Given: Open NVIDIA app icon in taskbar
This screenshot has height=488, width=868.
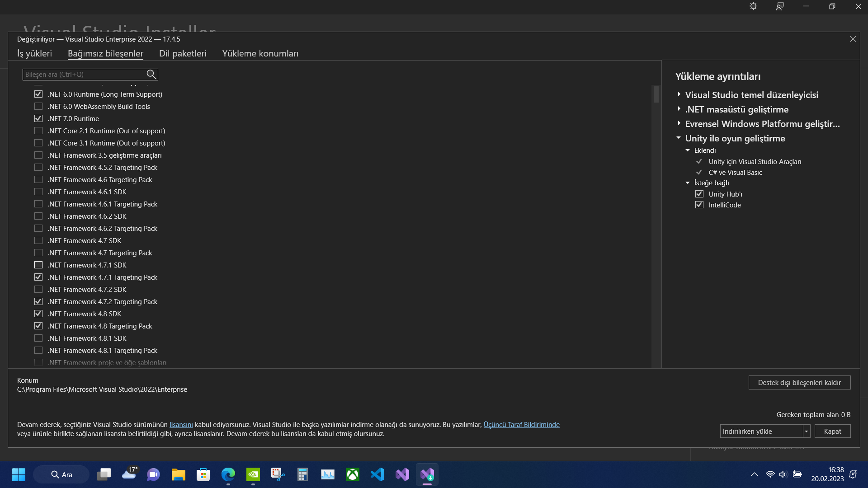Looking at the screenshot, I should (253, 474).
